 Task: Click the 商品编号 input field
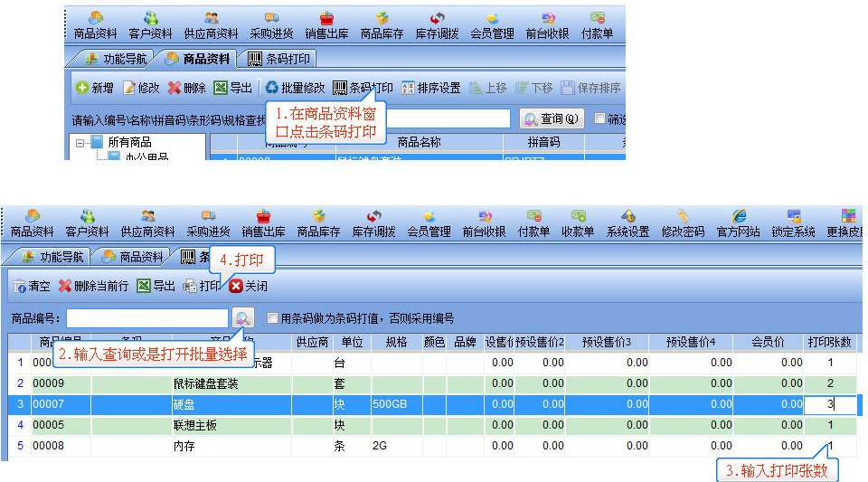pos(147,318)
